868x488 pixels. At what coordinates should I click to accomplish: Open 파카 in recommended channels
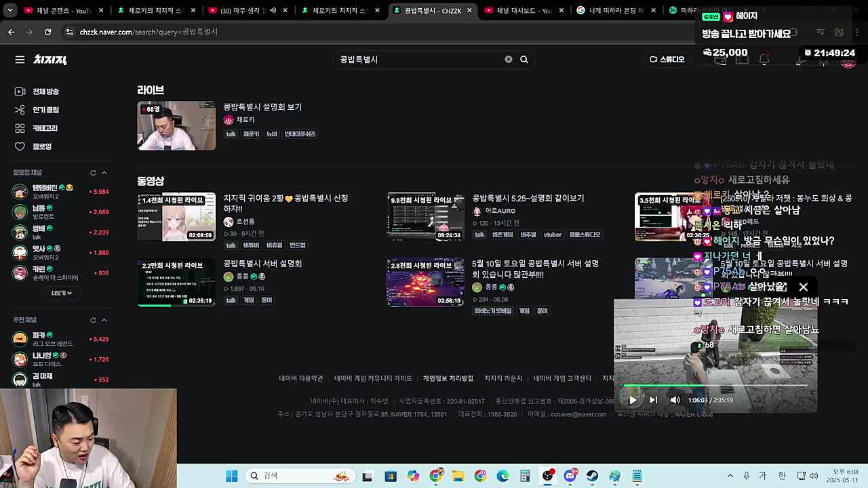pos(61,339)
